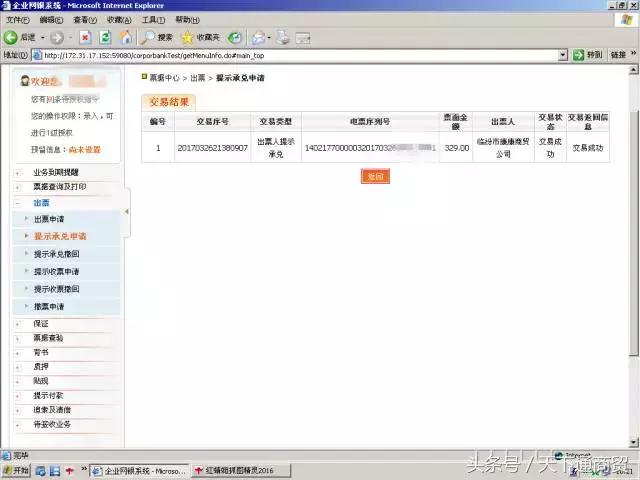Viewport: 640px width, 480px height.
Task: Open the 提示收票申请 submenu item
Action: tap(56, 271)
